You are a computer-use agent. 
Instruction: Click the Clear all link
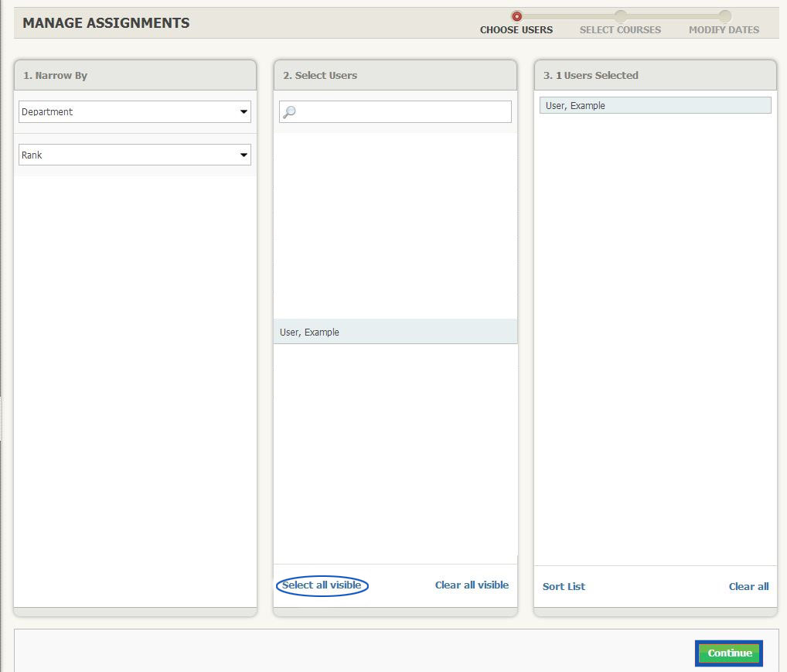click(748, 586)
